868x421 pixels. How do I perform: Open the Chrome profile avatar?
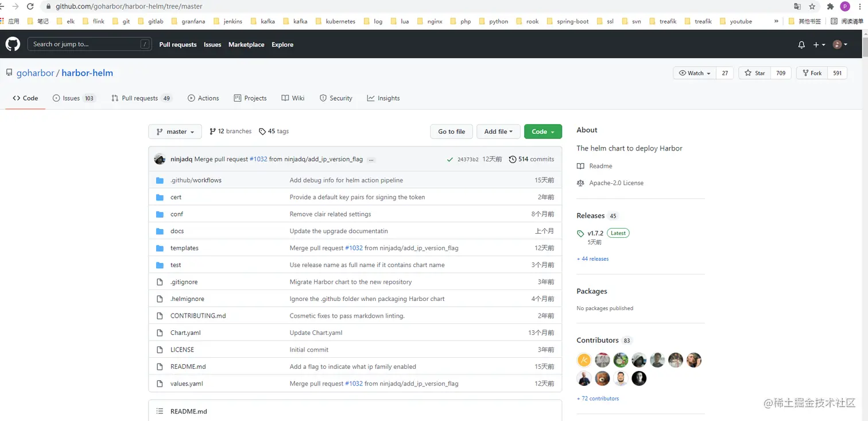(845, 6)
